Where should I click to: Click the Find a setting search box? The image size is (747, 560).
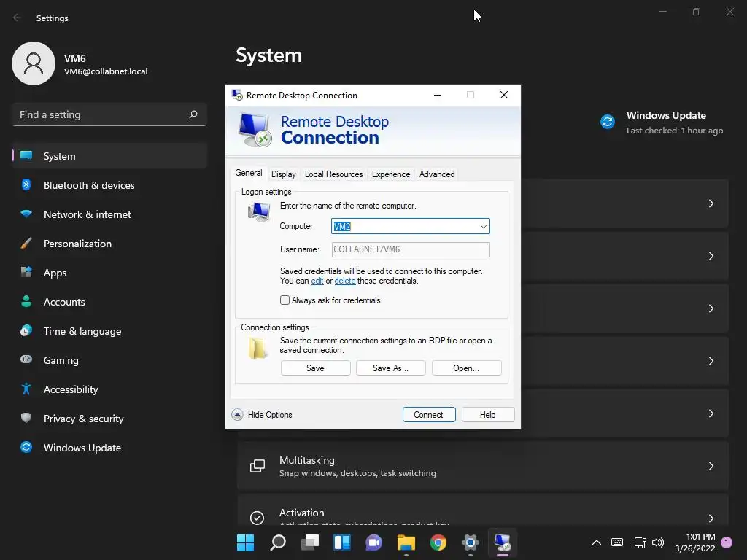109,114
